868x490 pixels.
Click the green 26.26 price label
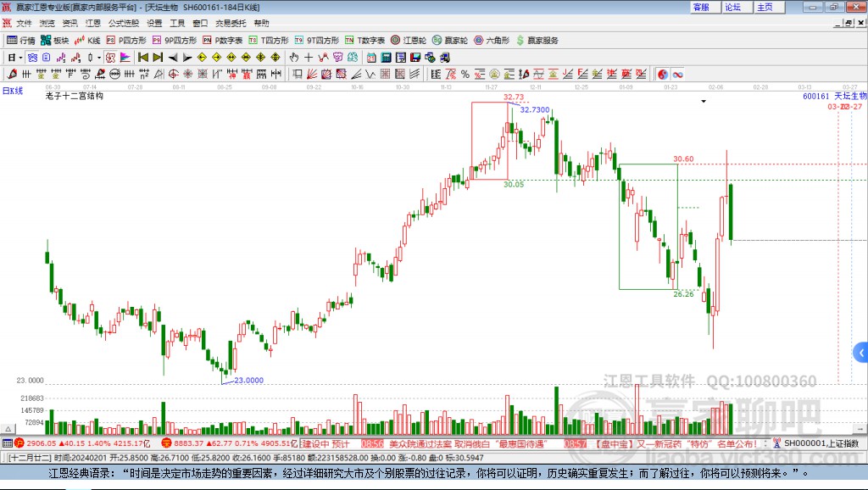point(684,294)
